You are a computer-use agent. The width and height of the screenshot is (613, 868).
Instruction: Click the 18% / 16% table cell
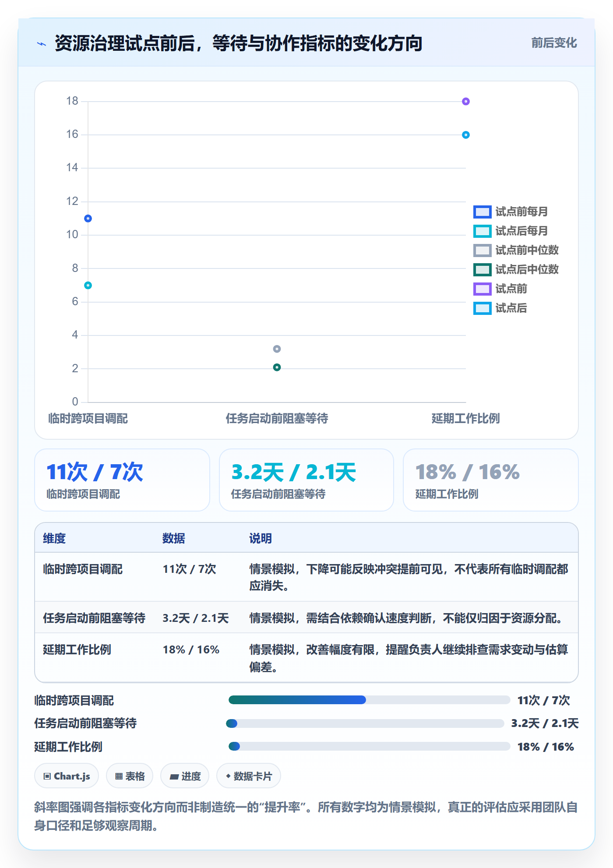tap(191, 650)
